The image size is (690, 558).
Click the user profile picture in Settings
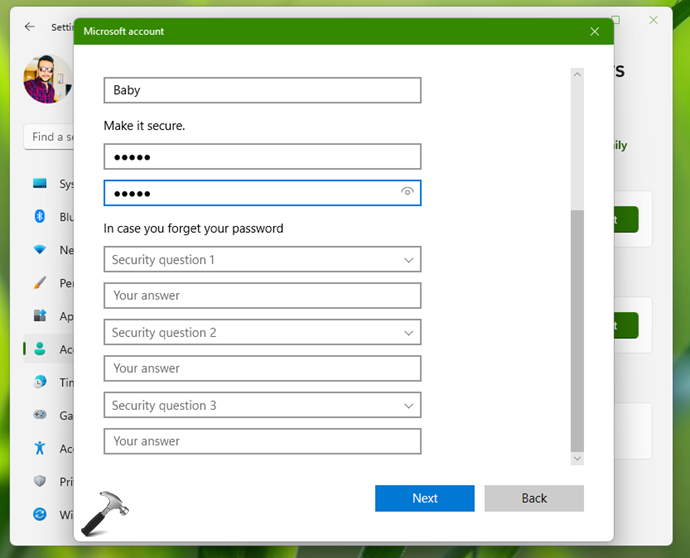(x=47, y=80)
